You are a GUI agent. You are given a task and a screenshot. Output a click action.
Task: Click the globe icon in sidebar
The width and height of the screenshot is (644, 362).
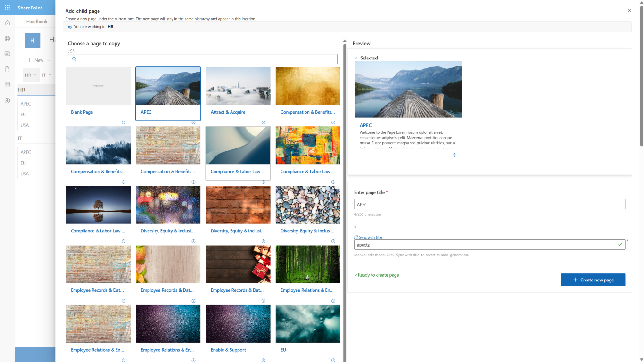[7, 39]
